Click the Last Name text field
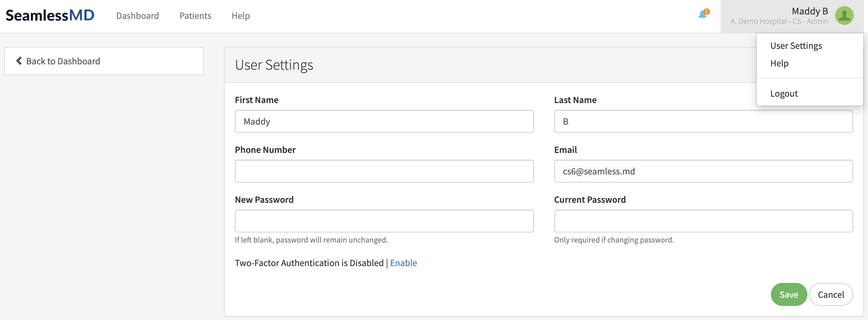This screenshot has width=868, height=320. (x=703, y=121)
